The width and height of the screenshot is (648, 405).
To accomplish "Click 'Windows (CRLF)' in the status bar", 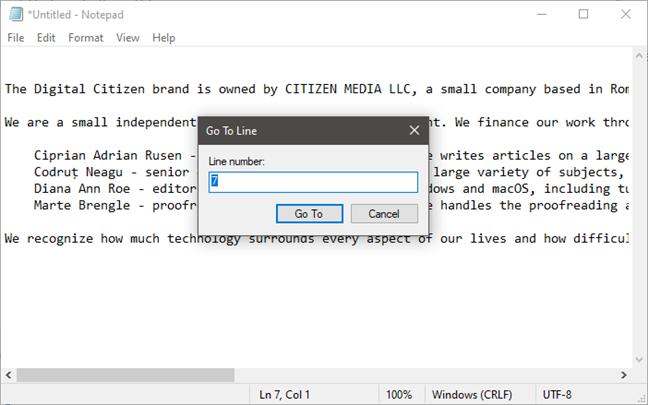I will point(472,395).
